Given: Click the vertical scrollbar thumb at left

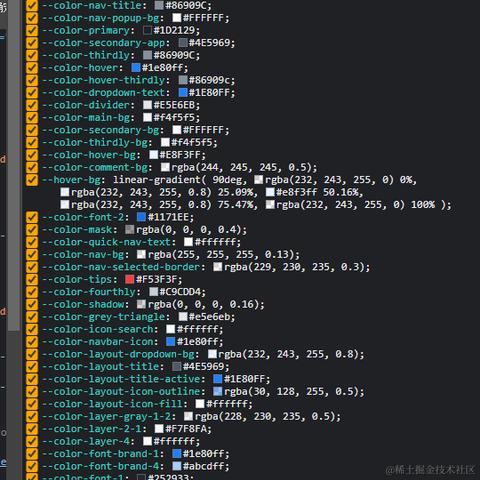Looking at the screenshot, I should (x=14, y=166).
